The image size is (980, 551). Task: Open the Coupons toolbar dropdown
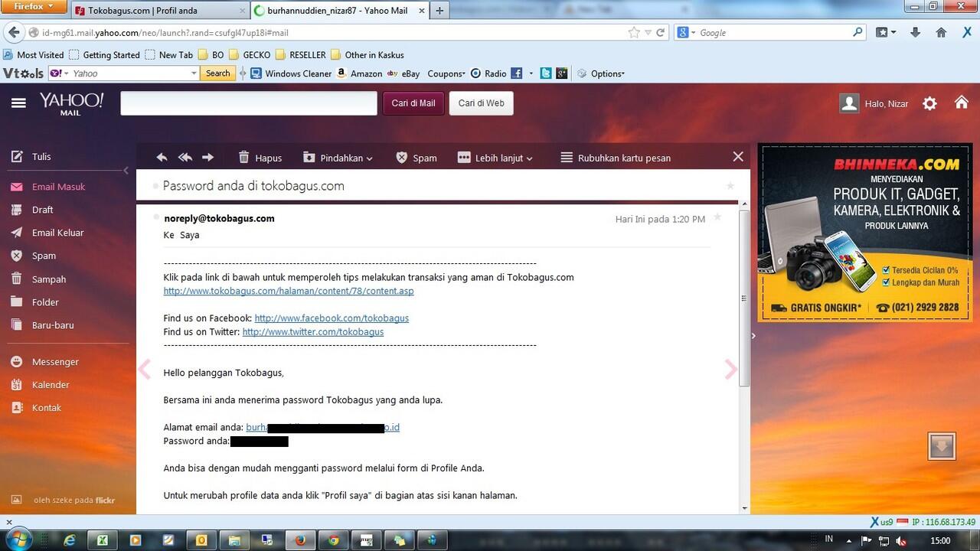point(446,73)
